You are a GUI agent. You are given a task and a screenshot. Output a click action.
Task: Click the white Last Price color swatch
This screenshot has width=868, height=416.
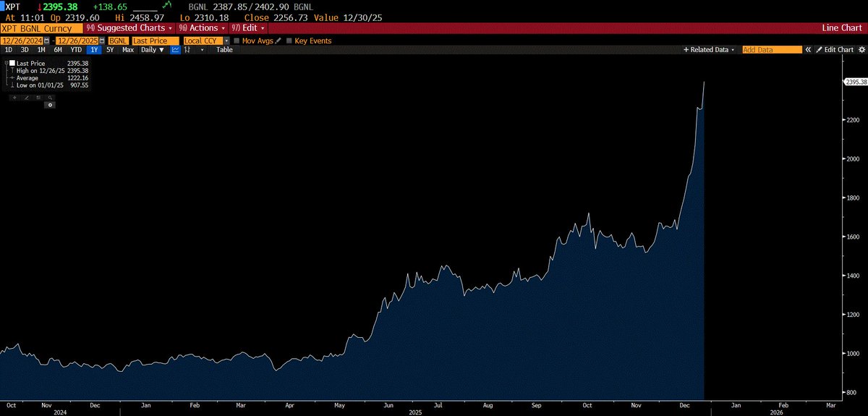12,63
